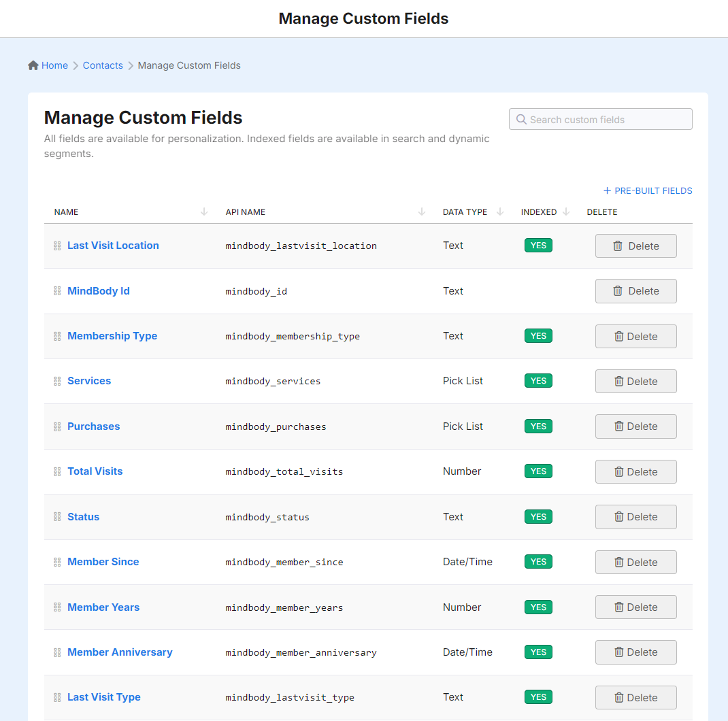Open the Purchases field
This screenshot has height=721, width=728.
point(93,426)
